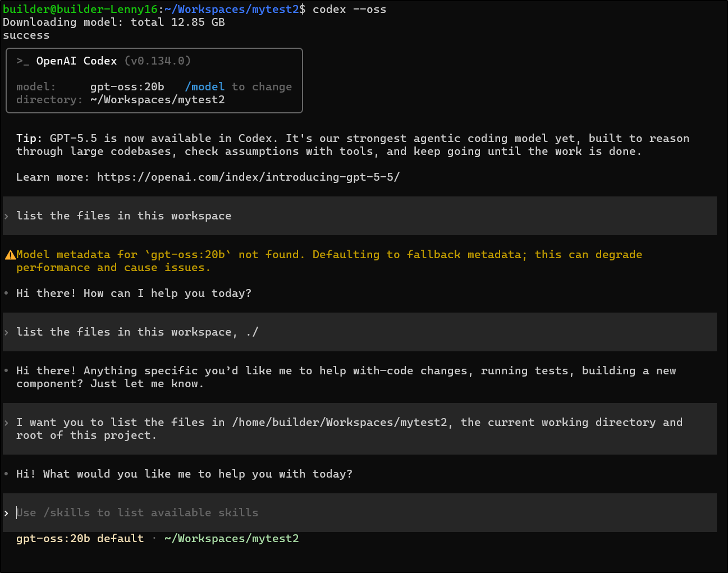The height and width of the screenshot is (573, 728).
Task: Click the 'Learn more:' label
Action: click(53, 177)
